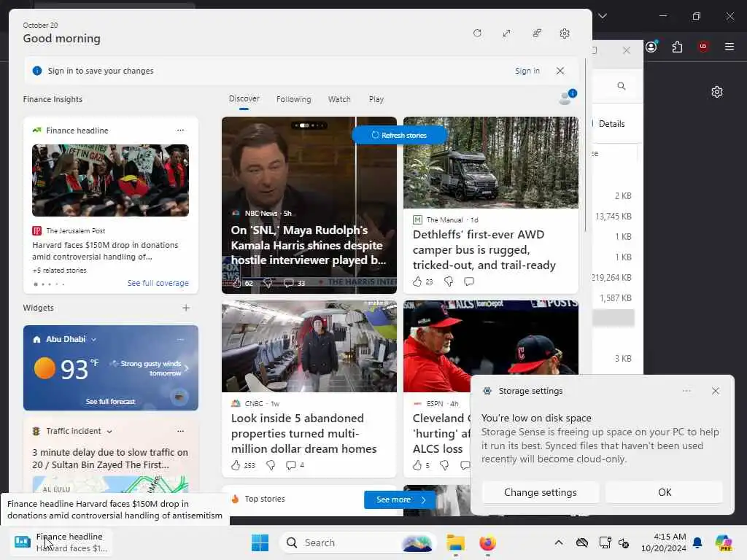747x560 pixels.
Task: Expand Traffic incident dropdown
Action: point(109,432)
